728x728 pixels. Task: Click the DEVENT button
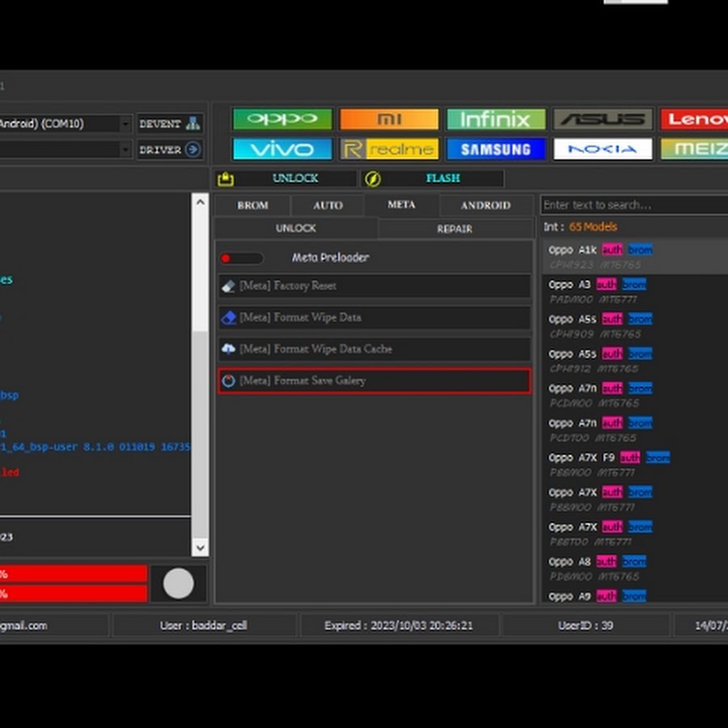pyautogui.click(x=170, y=124)
